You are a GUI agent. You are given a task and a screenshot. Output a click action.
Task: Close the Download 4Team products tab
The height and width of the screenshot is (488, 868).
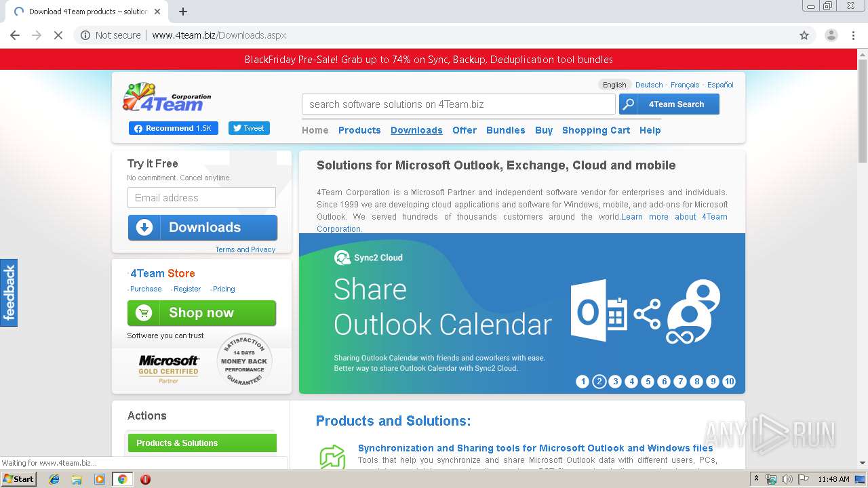point(157,12)
